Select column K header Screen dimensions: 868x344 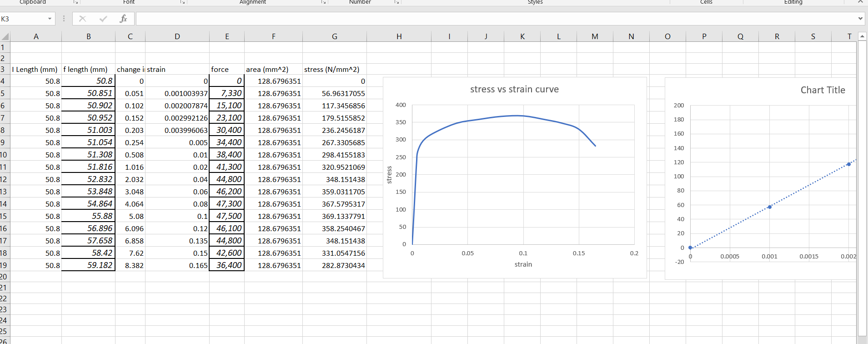pos(522,36)
